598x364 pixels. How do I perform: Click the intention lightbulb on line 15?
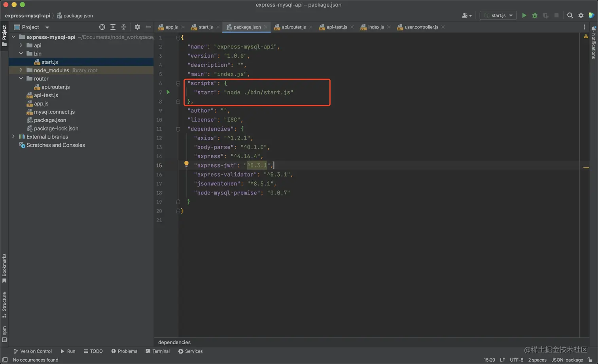point(186,164)
